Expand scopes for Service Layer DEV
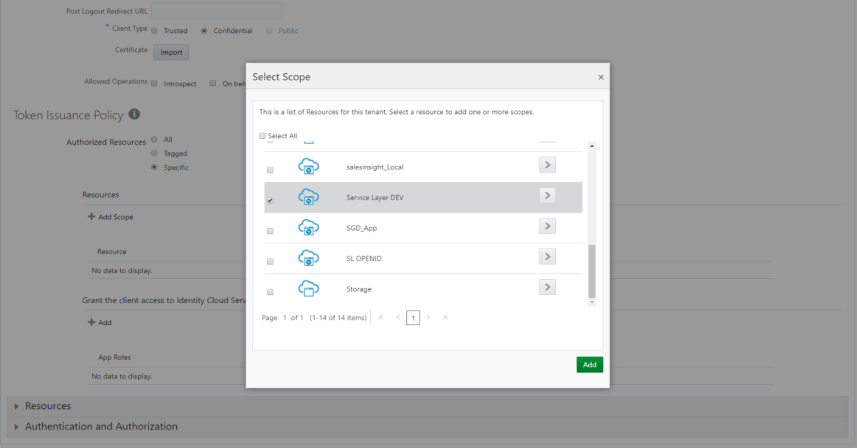The height and width of the screenshot is (448, 857). point(547,196)
